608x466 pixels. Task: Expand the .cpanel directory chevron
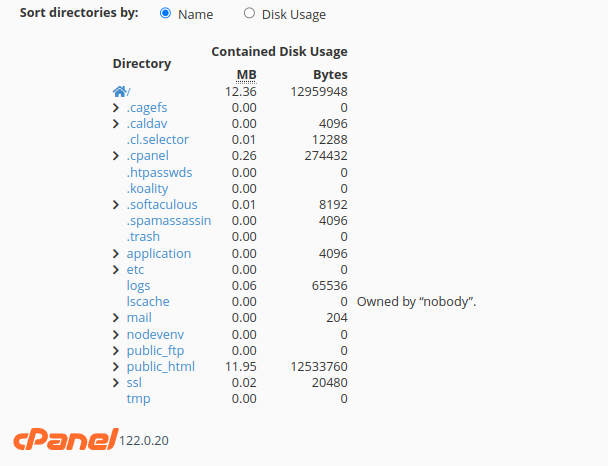click(116, 156)
